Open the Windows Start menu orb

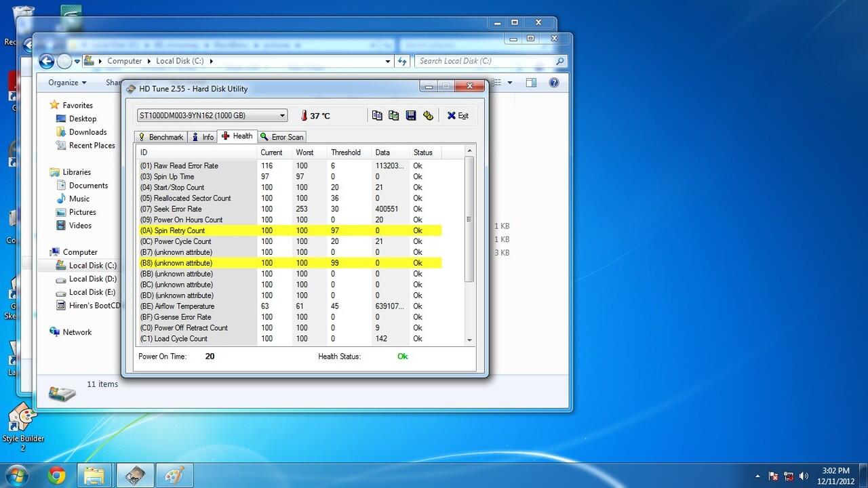(x=18, y=475)
